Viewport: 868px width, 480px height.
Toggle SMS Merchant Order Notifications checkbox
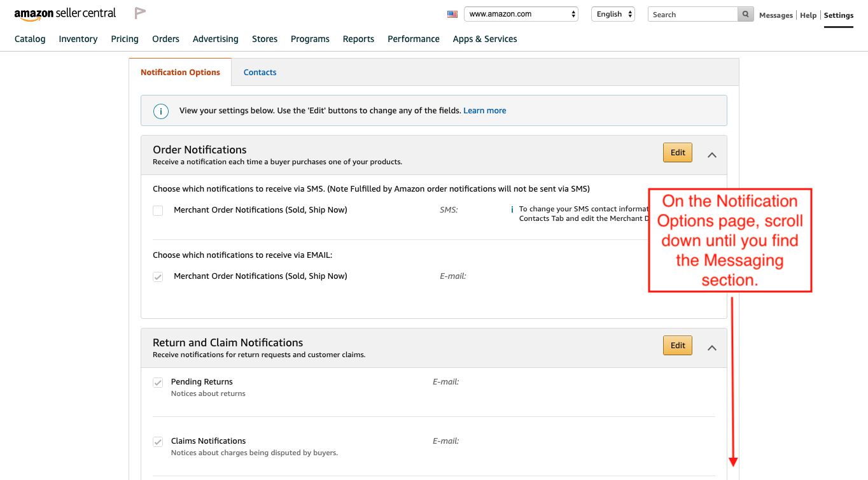[158, 211]
